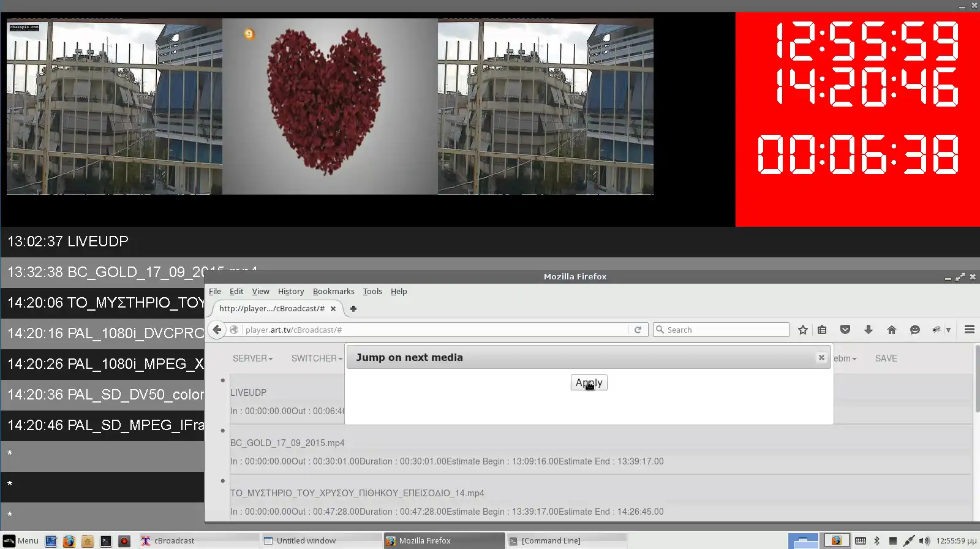Screen dimensions: 980x549
Task: Click the right camera preview thumbnail
Action: pos(546,107)
